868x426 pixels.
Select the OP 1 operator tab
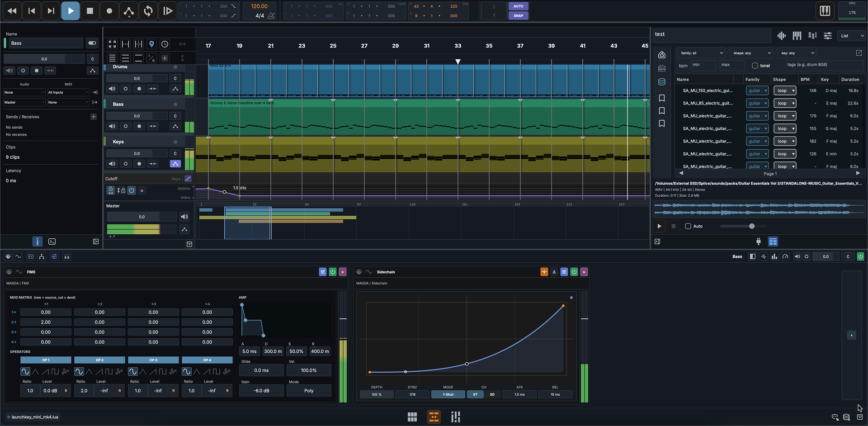tap(46, 360)
